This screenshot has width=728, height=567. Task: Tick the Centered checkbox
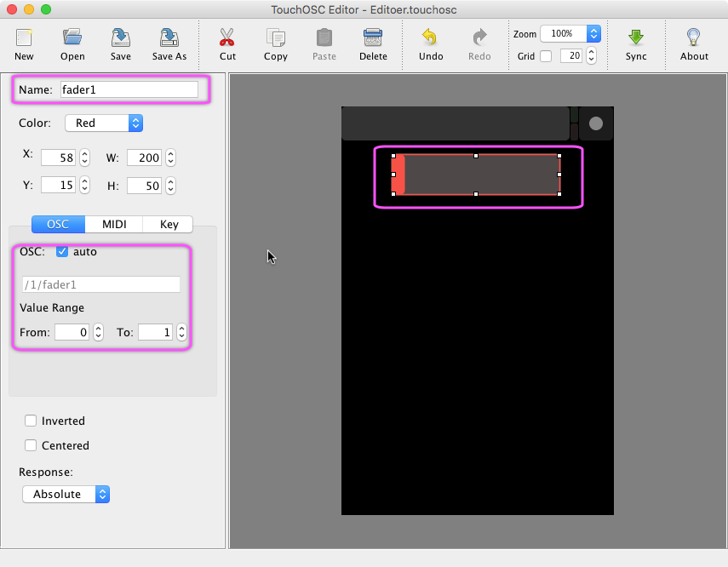tap(32, 445)
